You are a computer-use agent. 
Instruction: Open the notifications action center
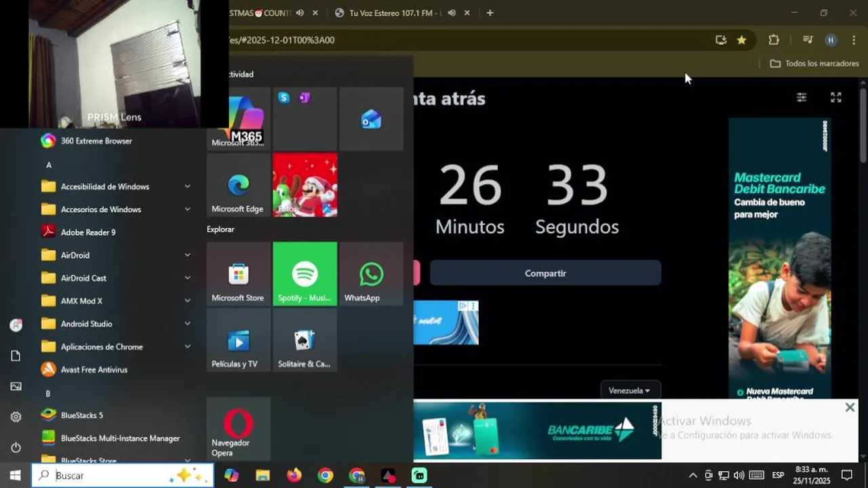pyautogui.click(x=847, y=475)
